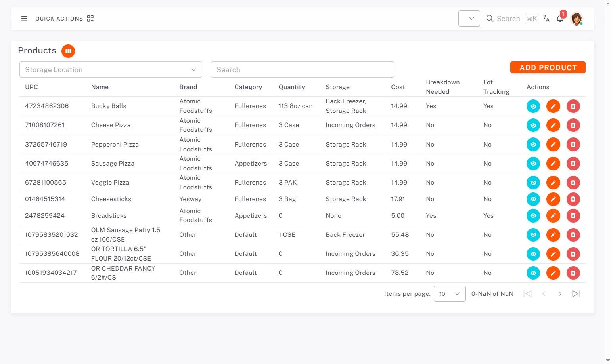
Task: Click the Brand column header
Action: pos(188,87)
